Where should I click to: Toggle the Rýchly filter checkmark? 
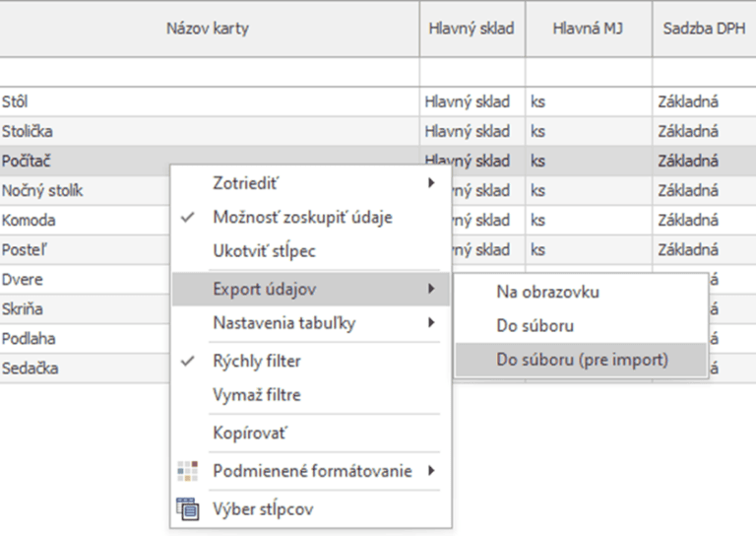tap(189, 361)
